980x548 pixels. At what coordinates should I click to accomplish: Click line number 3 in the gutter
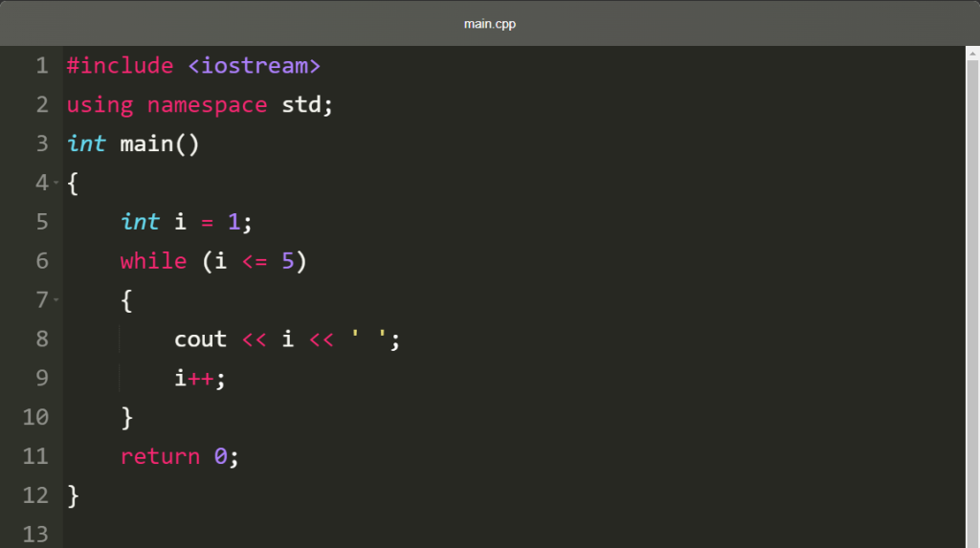tap(42, 143)
